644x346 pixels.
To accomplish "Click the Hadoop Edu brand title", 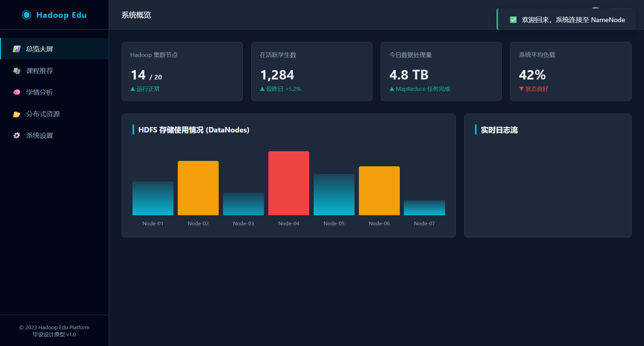I will [61, 15].
